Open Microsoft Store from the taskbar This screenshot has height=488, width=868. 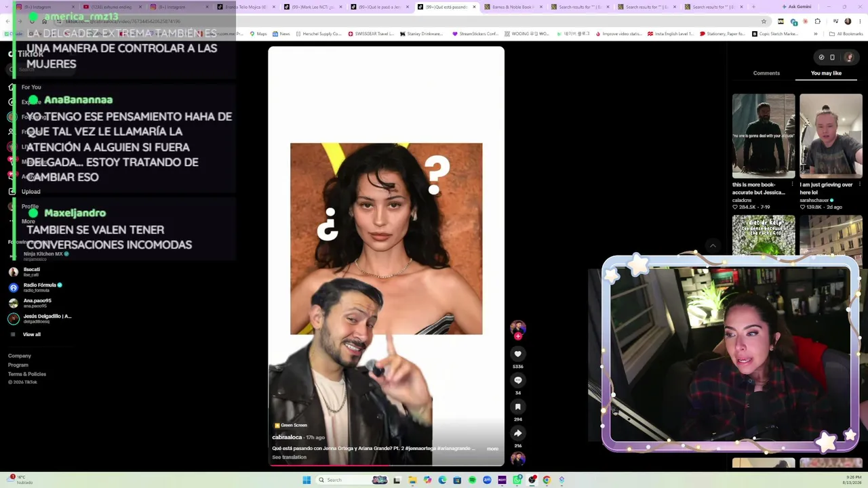click(x=457, y=480)
